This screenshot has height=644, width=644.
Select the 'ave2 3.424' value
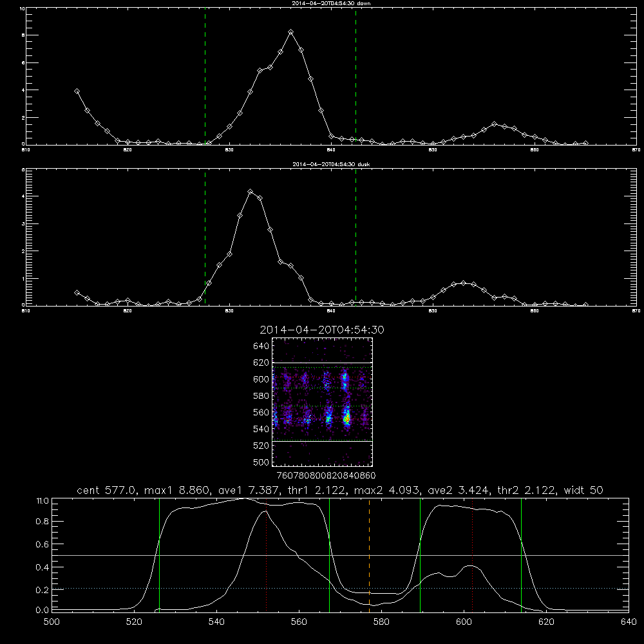pyautogui.click(x=458, y=490)
